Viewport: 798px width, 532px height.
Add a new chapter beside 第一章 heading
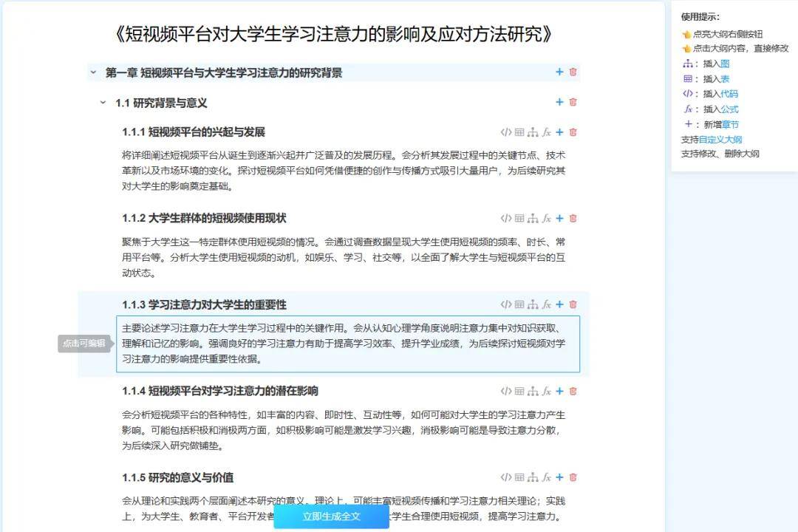559,72
